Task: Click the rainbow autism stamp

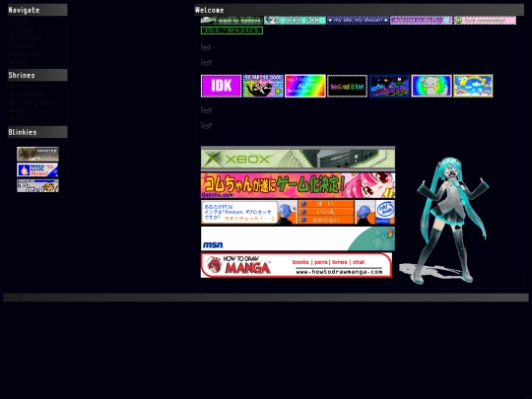Action: click(305, 86)
